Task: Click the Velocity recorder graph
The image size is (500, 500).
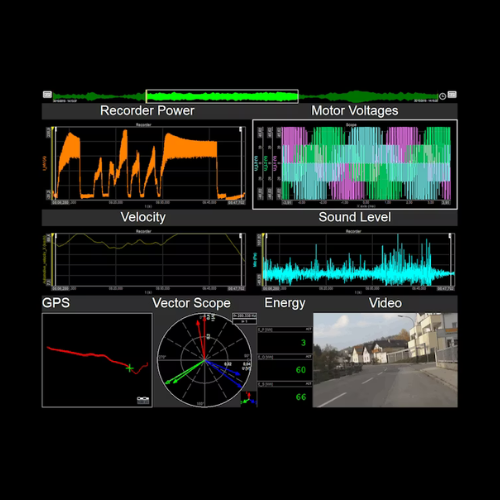Action: point(149,259)
